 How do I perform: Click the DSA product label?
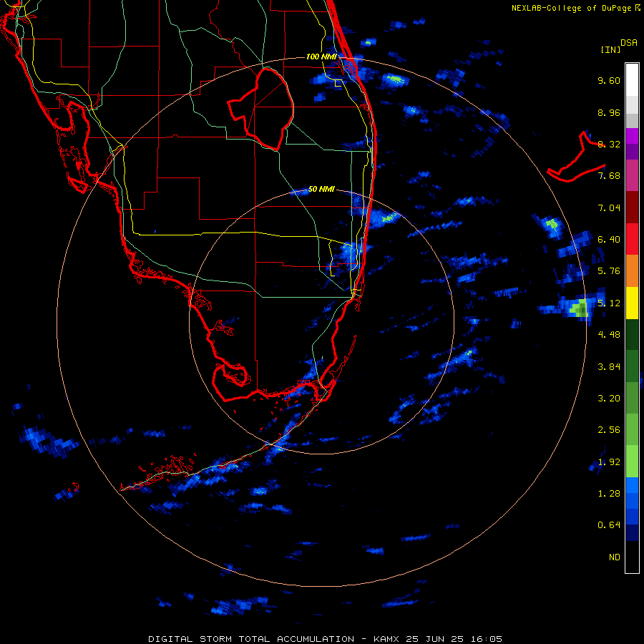click(629, 43)
